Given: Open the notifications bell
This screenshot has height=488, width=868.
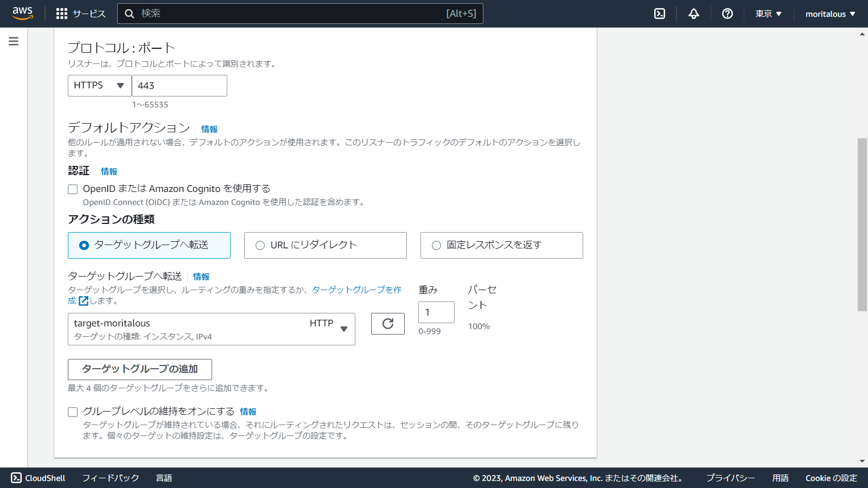Looking at the screenshot, I should (693, 14).
